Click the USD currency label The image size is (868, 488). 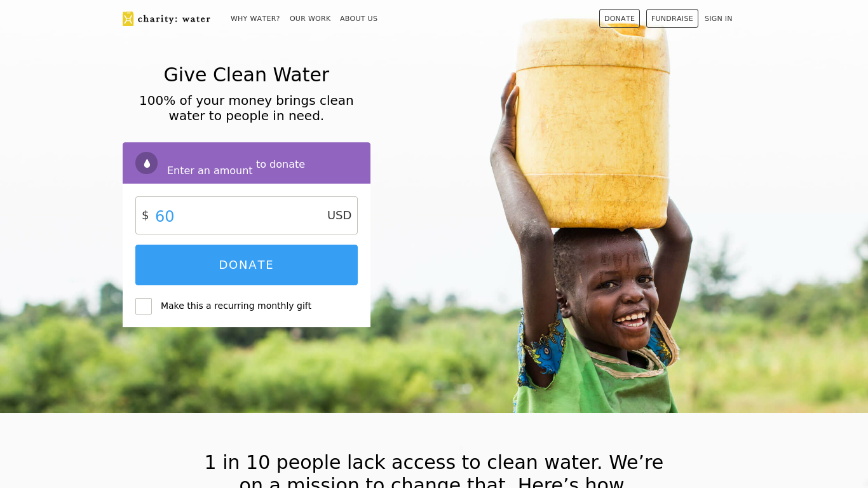tap(339, 215)
